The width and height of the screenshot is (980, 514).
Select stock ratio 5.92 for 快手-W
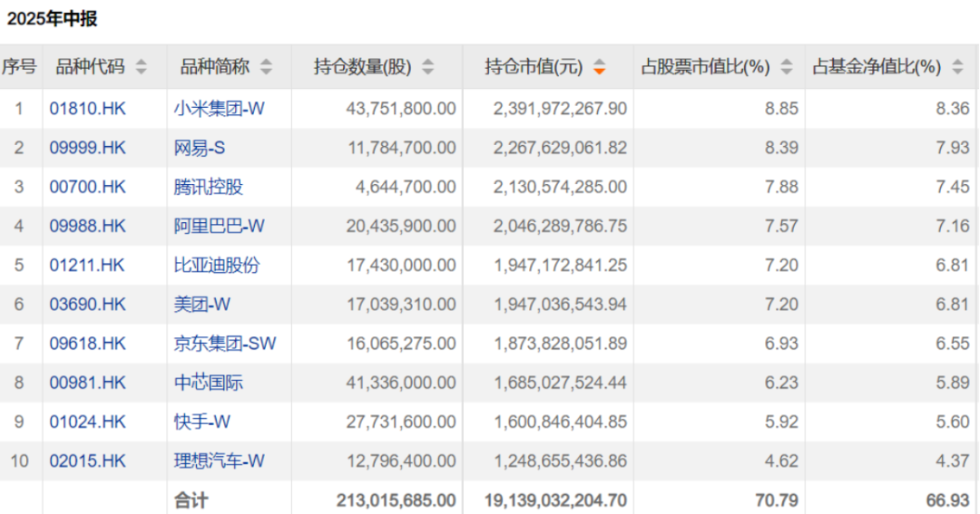pyautogui.click(x=782, y=422)
